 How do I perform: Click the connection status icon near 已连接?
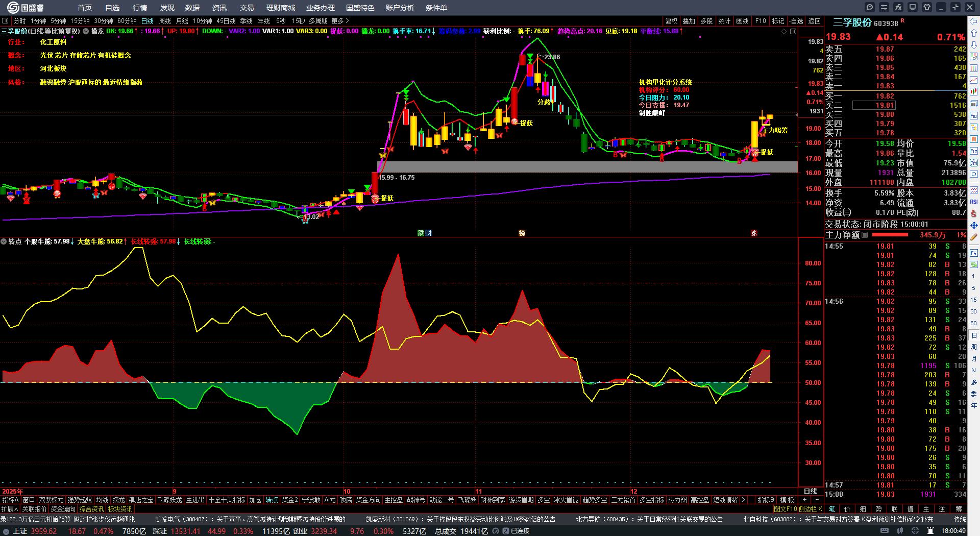pyautogui.click(x=506, y=531)
